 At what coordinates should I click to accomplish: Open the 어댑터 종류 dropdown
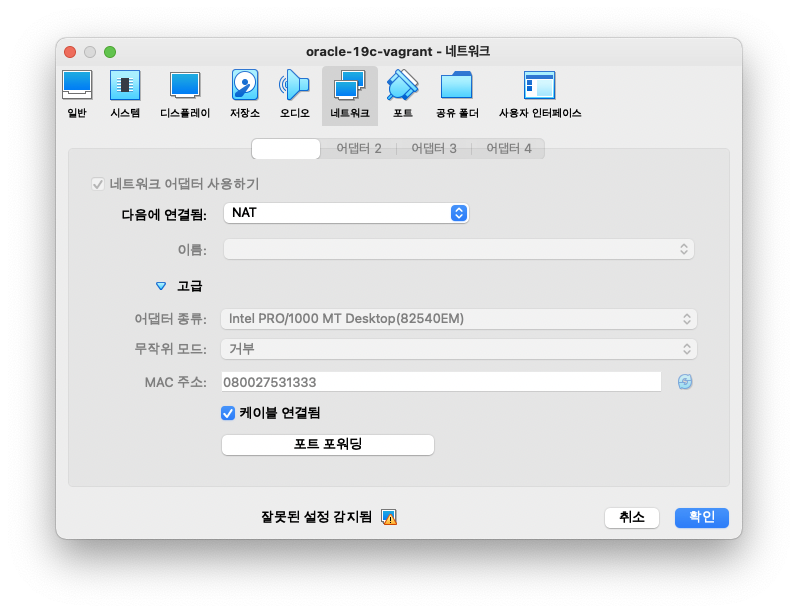coord(459,319)
